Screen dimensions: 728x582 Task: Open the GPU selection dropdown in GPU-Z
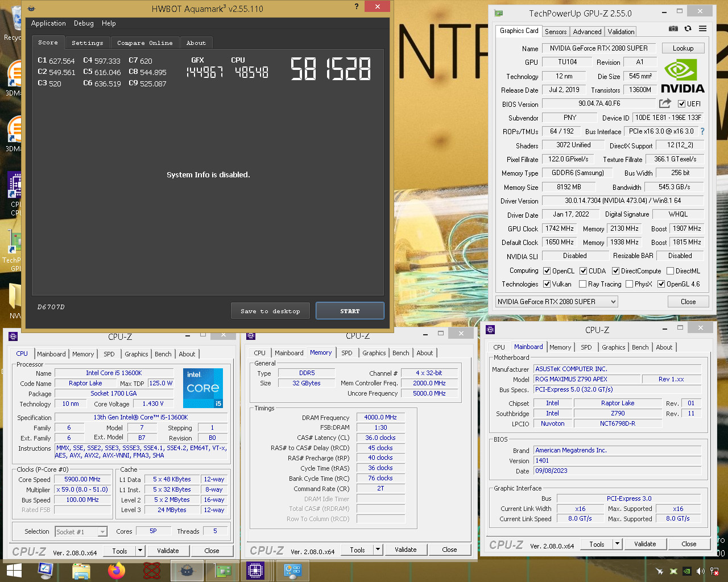(x=556, y=302)
